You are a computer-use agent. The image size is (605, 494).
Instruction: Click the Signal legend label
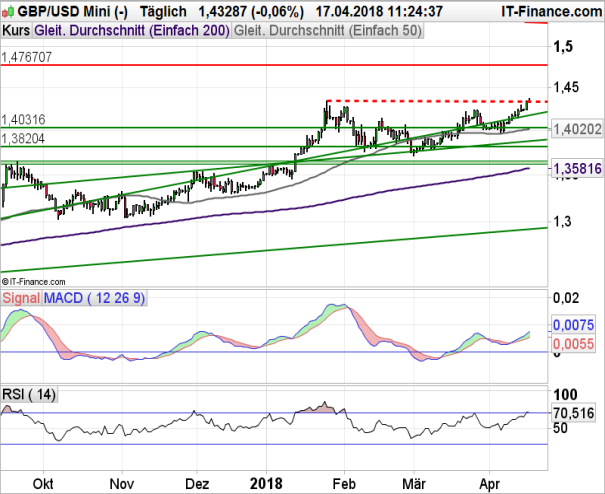tap(21, 298)
